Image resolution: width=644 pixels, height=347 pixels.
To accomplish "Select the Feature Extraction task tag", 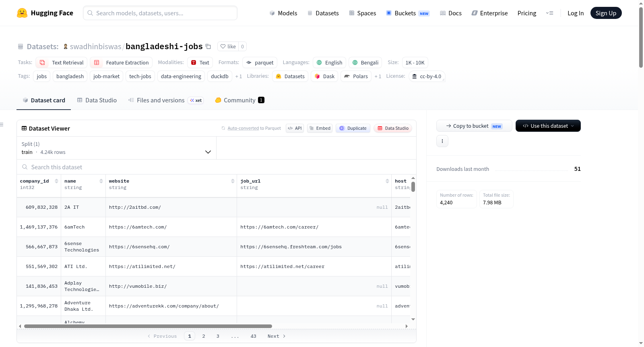I will click(121, 62).
